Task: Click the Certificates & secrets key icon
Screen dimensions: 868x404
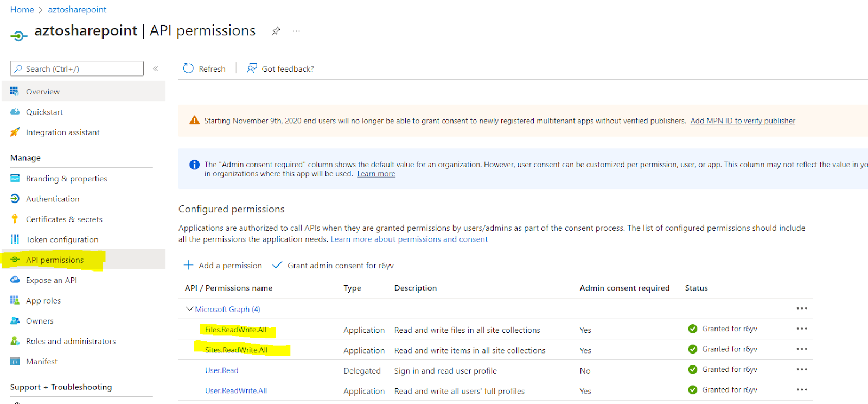Action: [15, 219]
